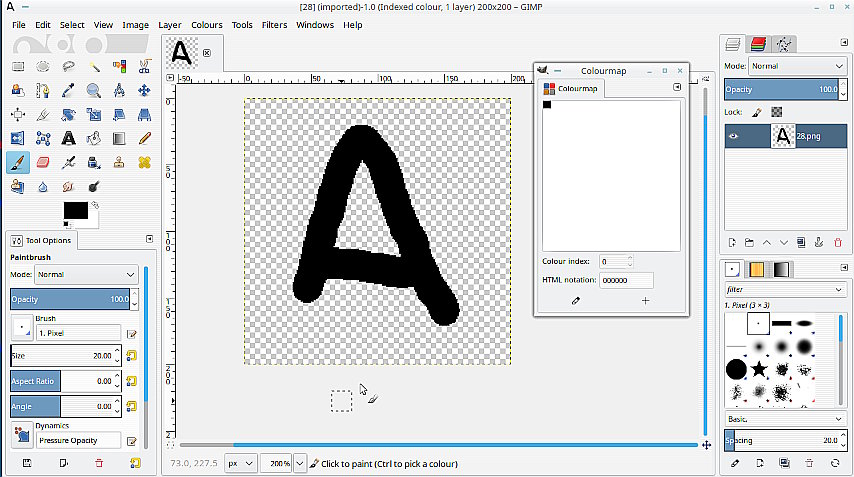This screenshot has height=477, width=854.
Task: Switch to the Paths tab in dock
Action: pyautogui.click(x=784, y=44)
